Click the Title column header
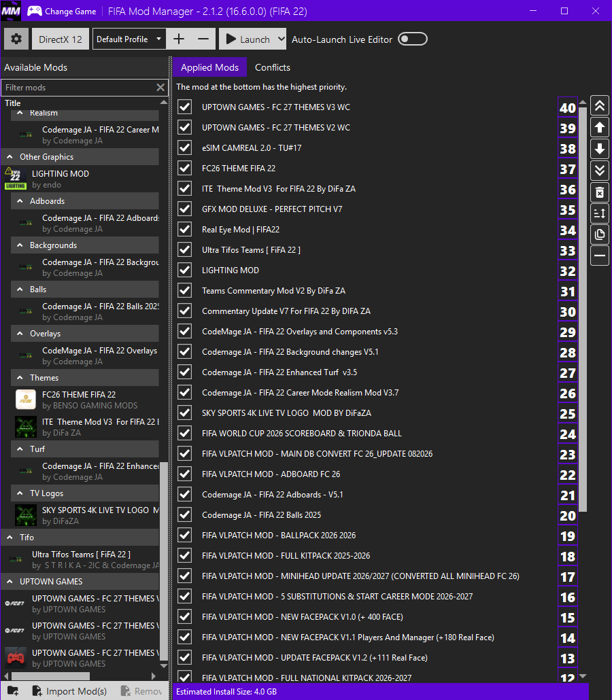The image size is (612, 700). 12,103
